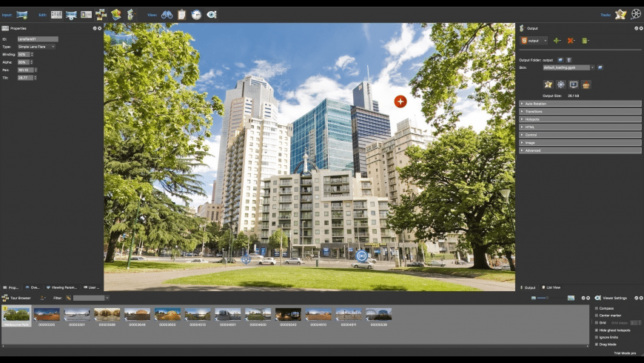
Task: Toggle the Center marker checkbox
Action: pyautogui.click(x=597, y=316)
